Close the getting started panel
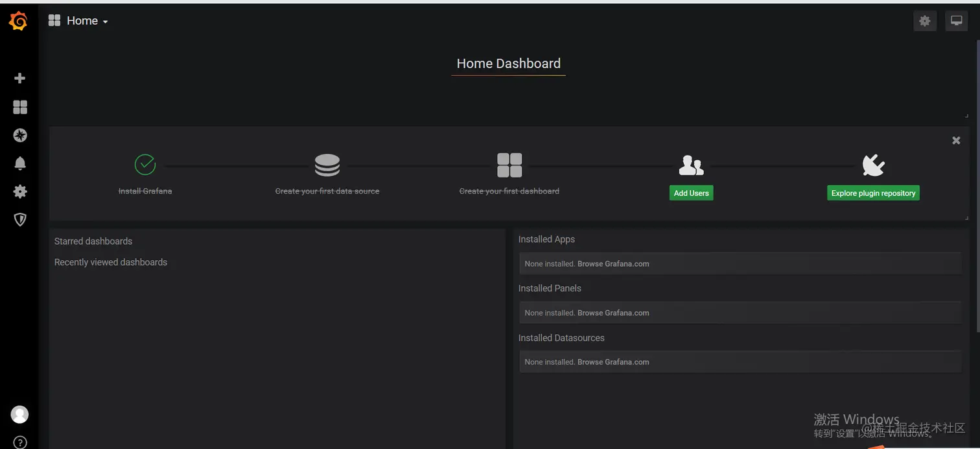Screen dimensions: 980x449 click(x=956, y=140)
